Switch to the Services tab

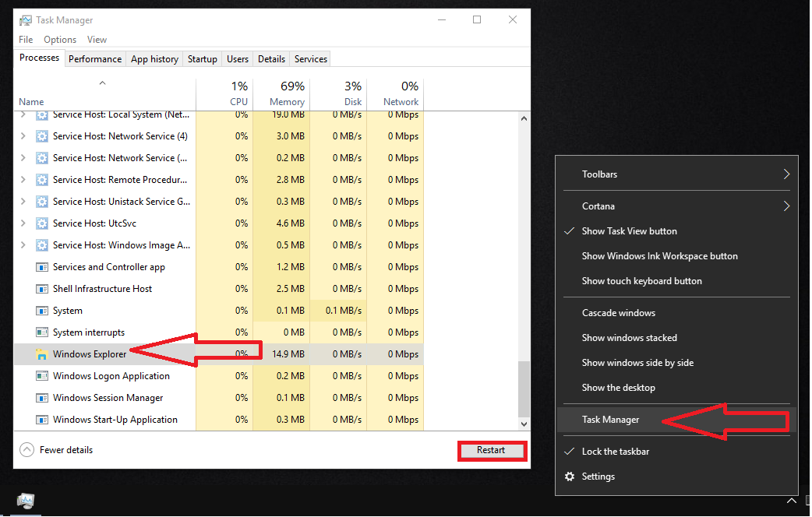[x=311, y=59]
